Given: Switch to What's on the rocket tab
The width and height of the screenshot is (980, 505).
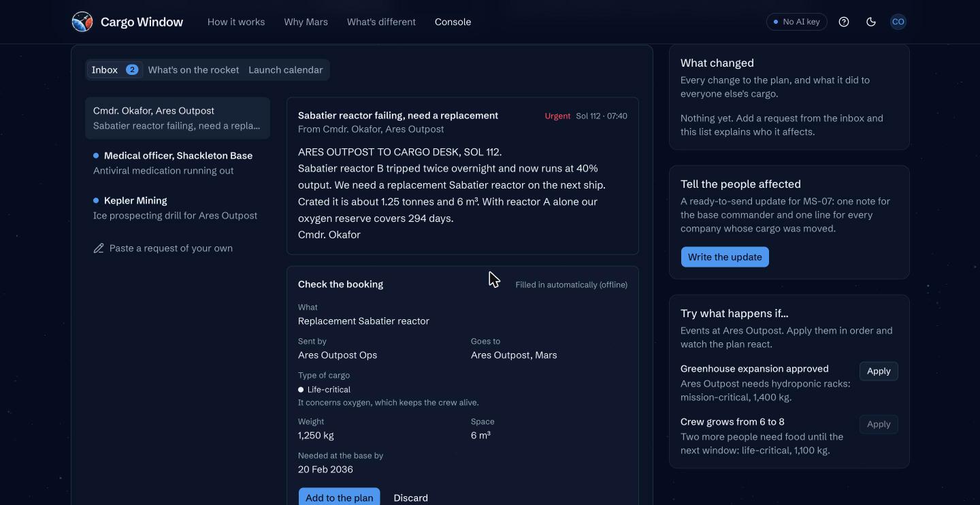Looking at the screenshot, I should (193, 69).
